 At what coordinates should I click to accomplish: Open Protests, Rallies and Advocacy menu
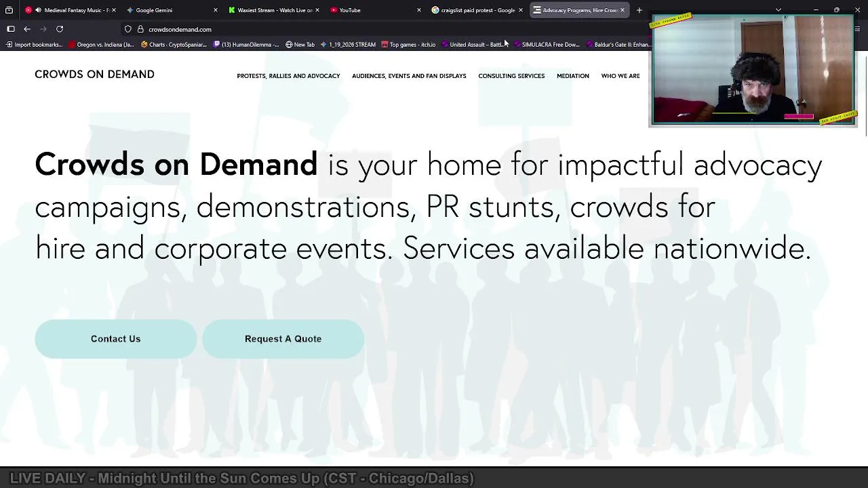[288, 76]
